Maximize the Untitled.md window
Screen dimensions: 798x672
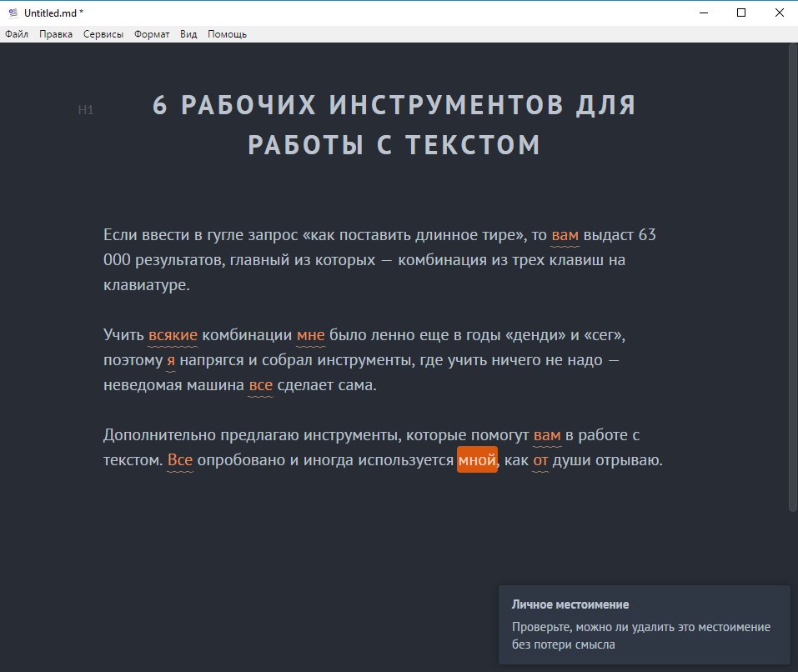click(741, 13)
